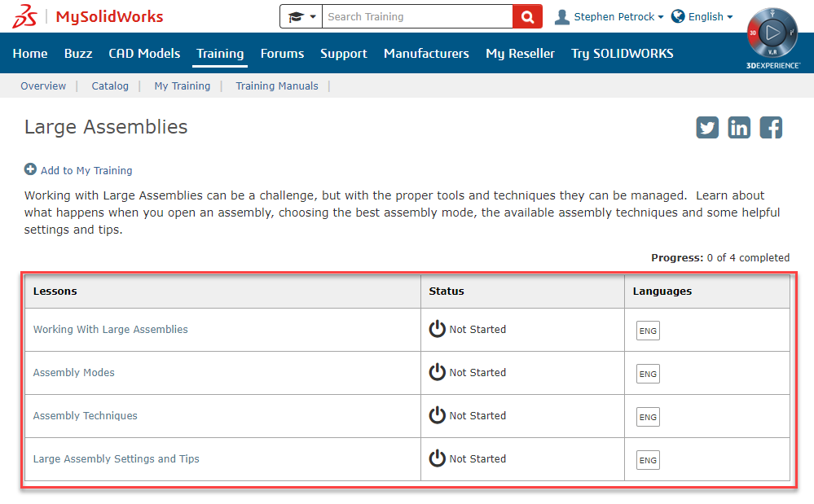
Task: Open the search category graduation cap dropdown
Action: [x=301, y=16]
